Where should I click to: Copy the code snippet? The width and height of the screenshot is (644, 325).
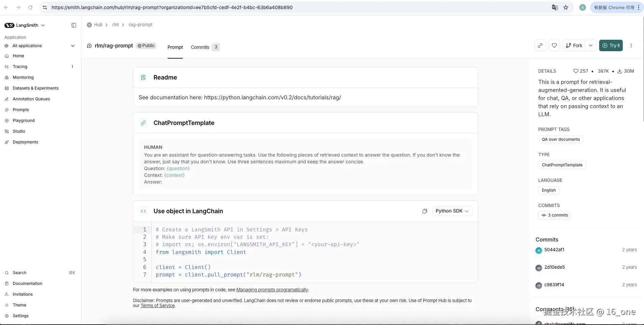(425, 211)
